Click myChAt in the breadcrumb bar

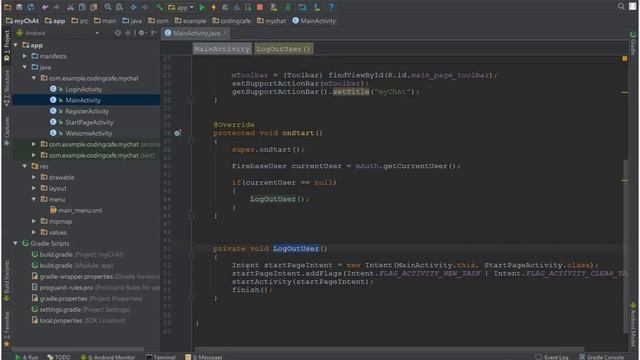pos(22,20)
